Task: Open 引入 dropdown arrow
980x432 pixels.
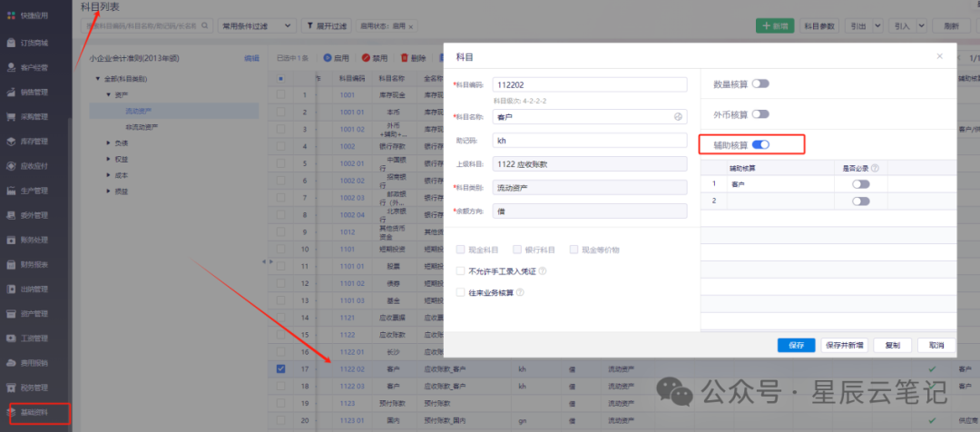Action: click(921, 26)
